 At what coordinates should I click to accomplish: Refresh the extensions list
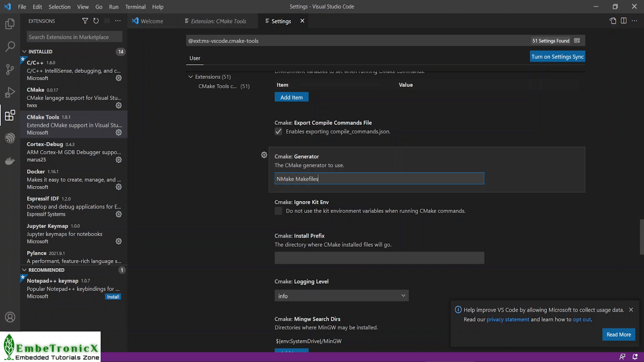click(x=96, y=21)
